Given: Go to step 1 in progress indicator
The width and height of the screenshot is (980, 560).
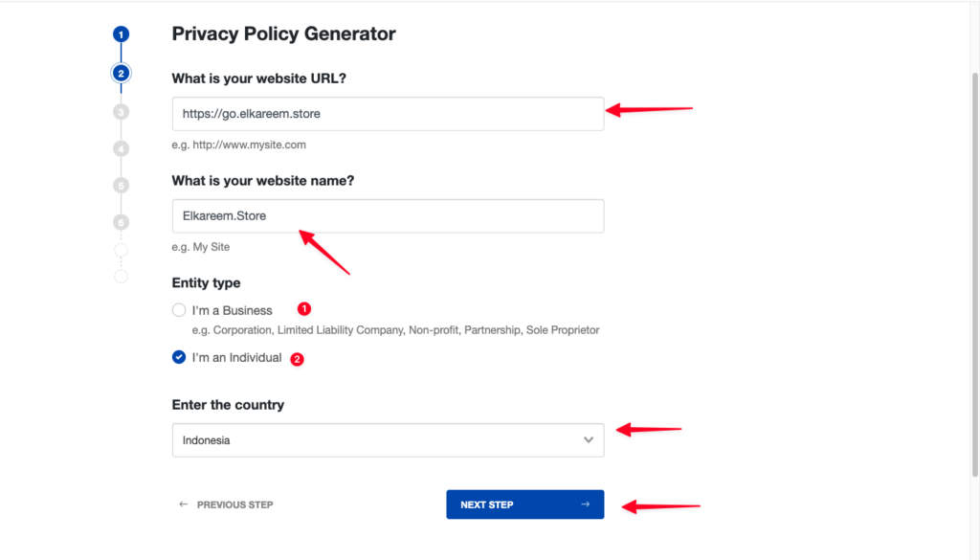Looking at the screenshot, I should point(121,34).
